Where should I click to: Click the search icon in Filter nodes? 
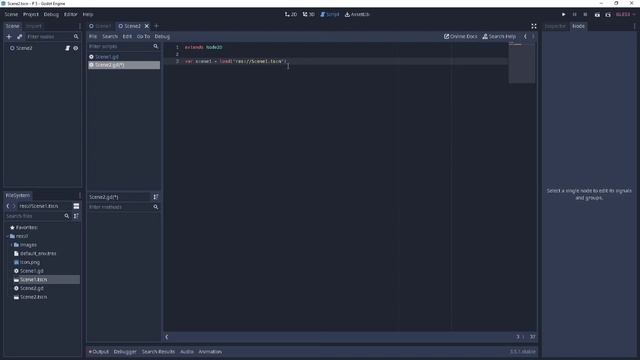click(x=76, y=37)
